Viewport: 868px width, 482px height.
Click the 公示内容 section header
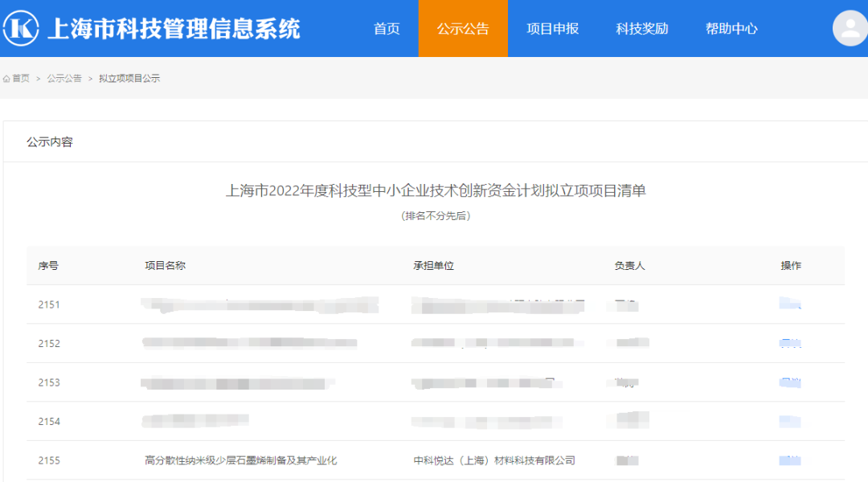pos(52,141)
